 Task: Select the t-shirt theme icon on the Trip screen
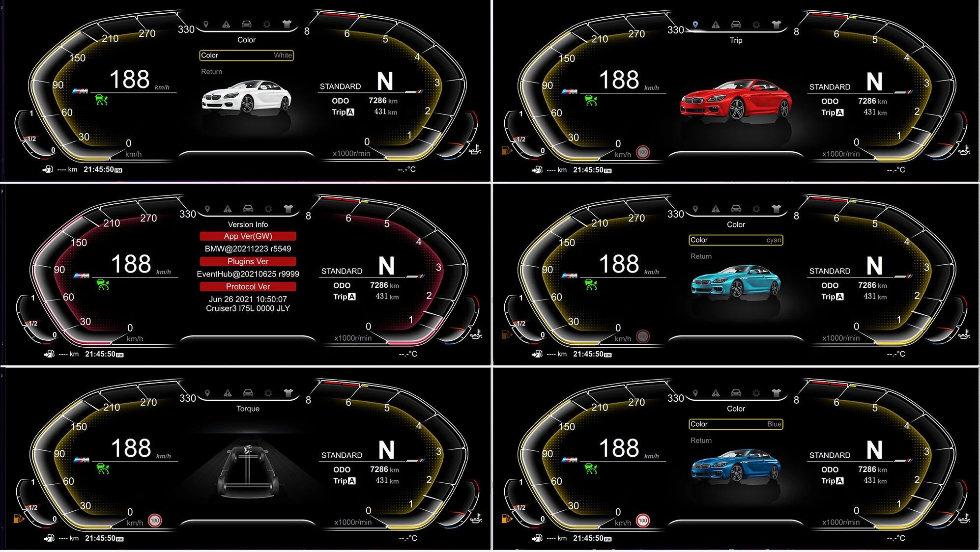click(x=777, y=25)
